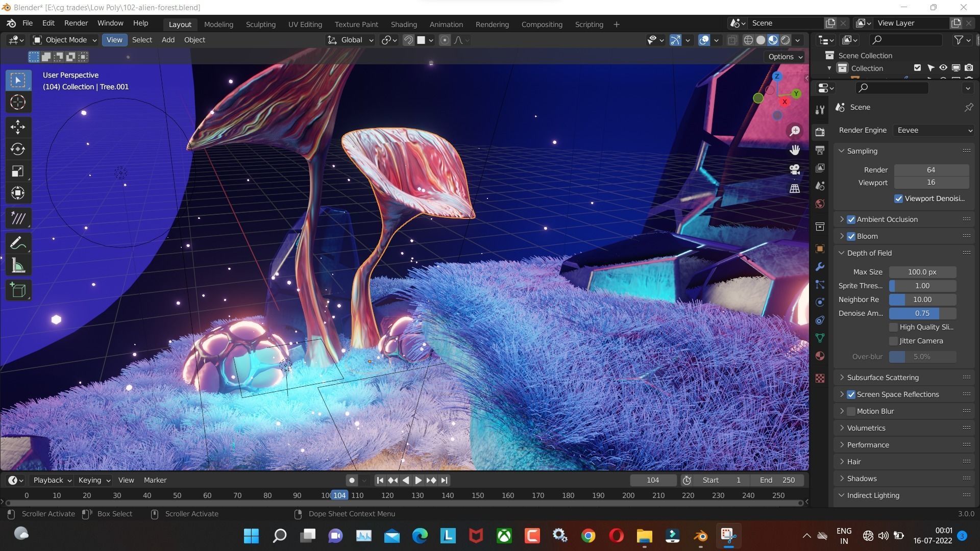Click the Options button in viewport

[x=785, y=57]
